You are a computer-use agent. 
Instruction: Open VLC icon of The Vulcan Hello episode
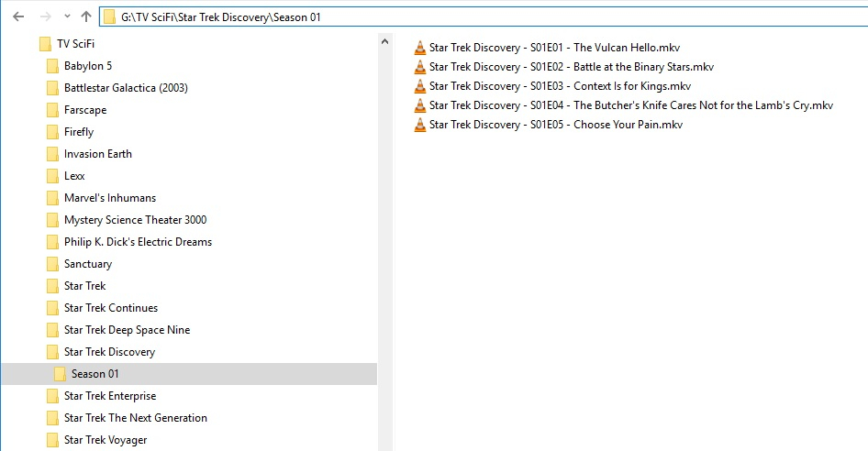(x=420, y=48)
